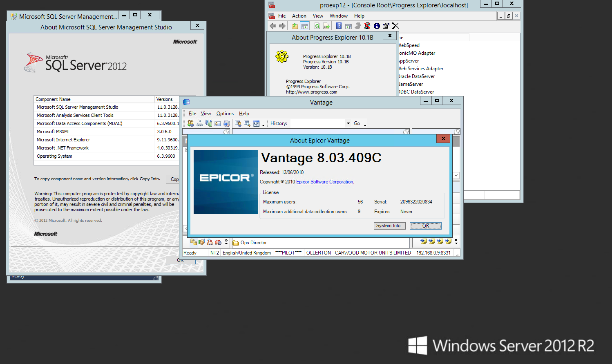Screen dimensions: 612x364
Task: Click the Progress Explorer gear logo icon
Action: pyautogui.click(x=282, y=56)
